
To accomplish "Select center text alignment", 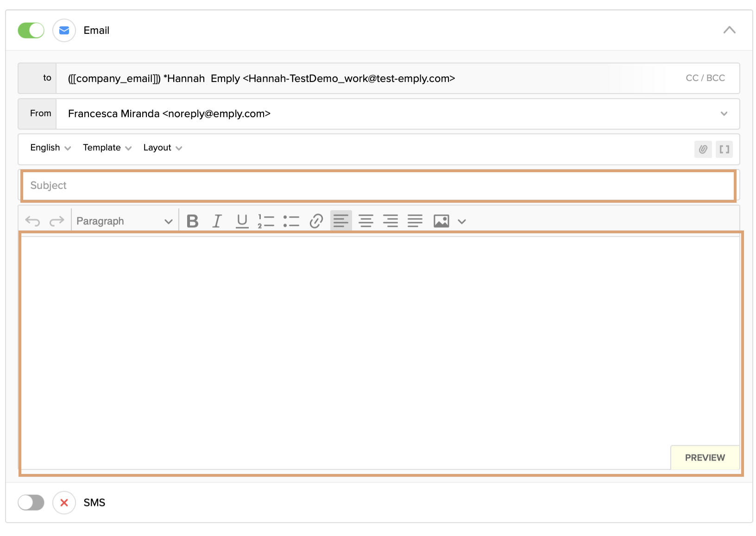I will (366, 221).
